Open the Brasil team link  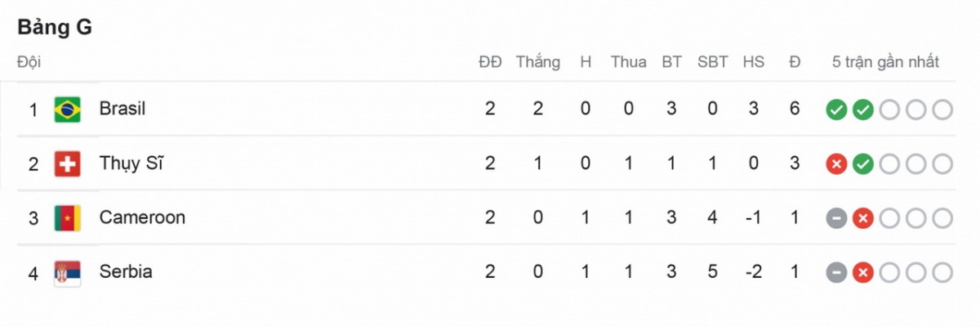(x=122, y=109)
